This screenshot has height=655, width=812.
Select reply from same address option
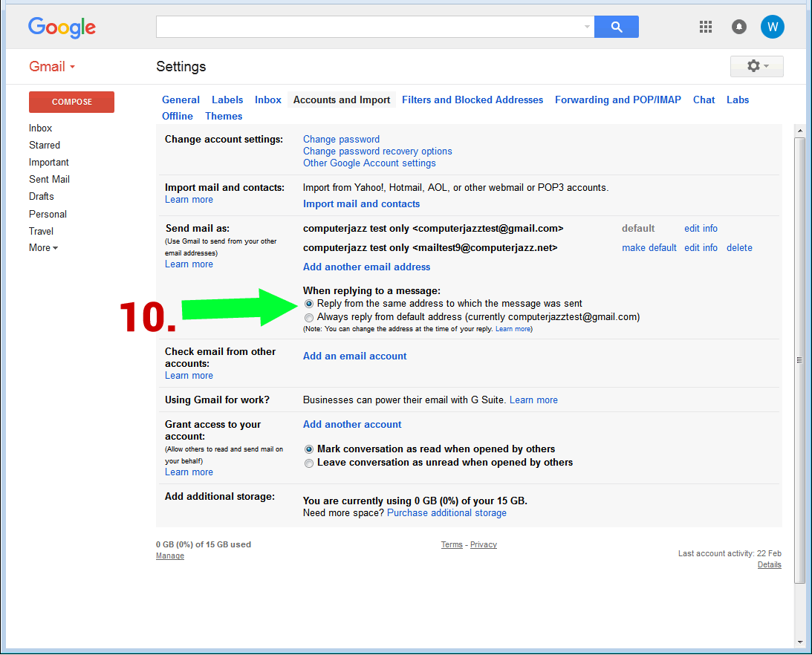pos(308,304)
